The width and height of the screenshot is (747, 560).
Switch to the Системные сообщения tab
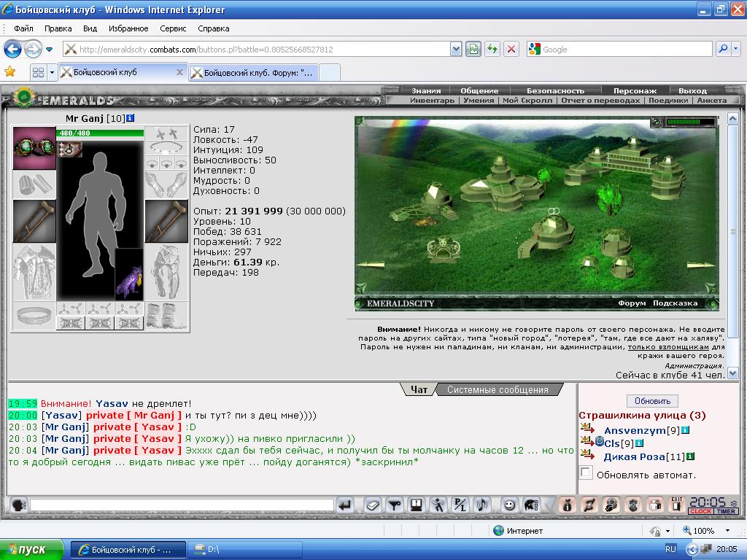tap(498, 389)
